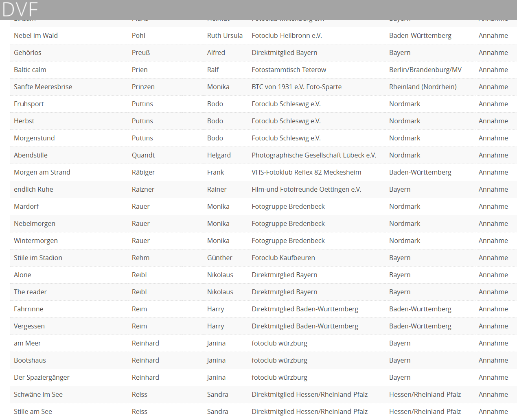517x420 pixels.
Task: Click 'Janina' in the am Meer row
Action: pos(216,343)
